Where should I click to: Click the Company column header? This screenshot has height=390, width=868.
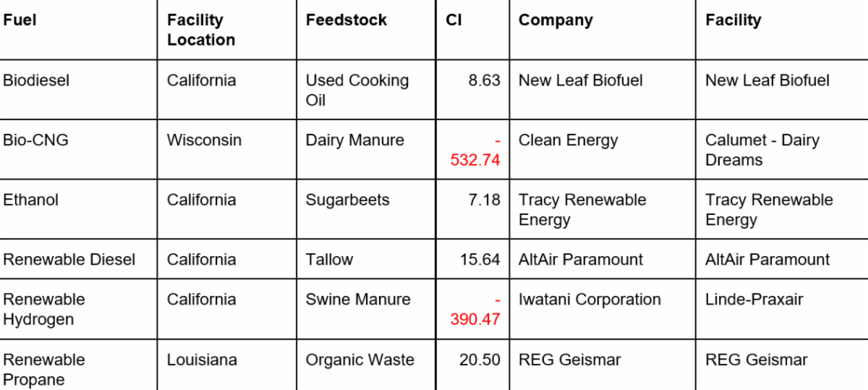pyautogui.click(x=555, y=20)
